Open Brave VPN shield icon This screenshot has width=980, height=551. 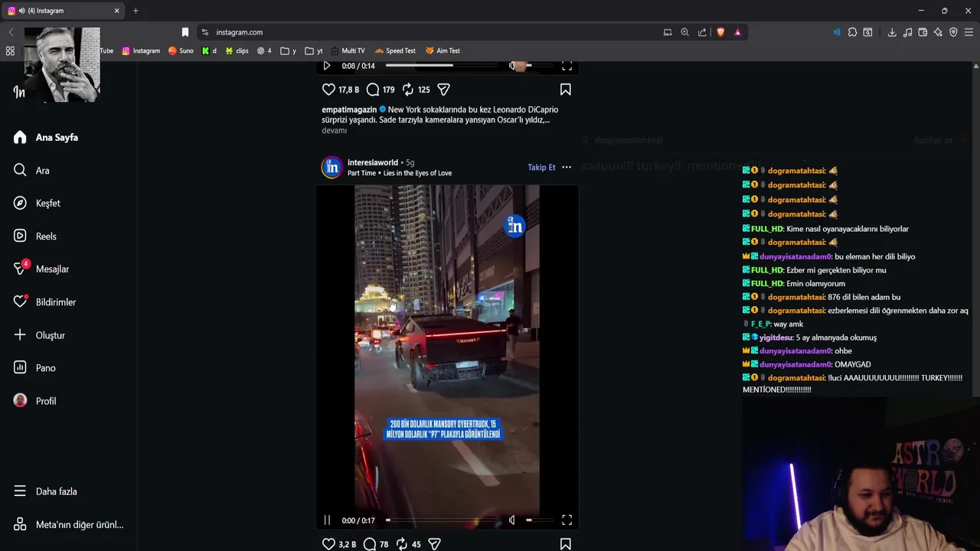tap(953, 32)
